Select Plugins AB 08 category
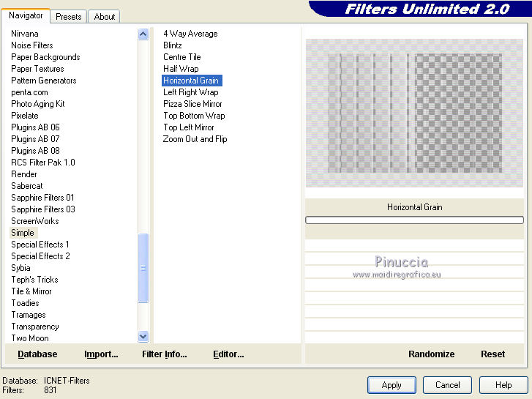Screen dimensions: 532x399 point(35,151)
